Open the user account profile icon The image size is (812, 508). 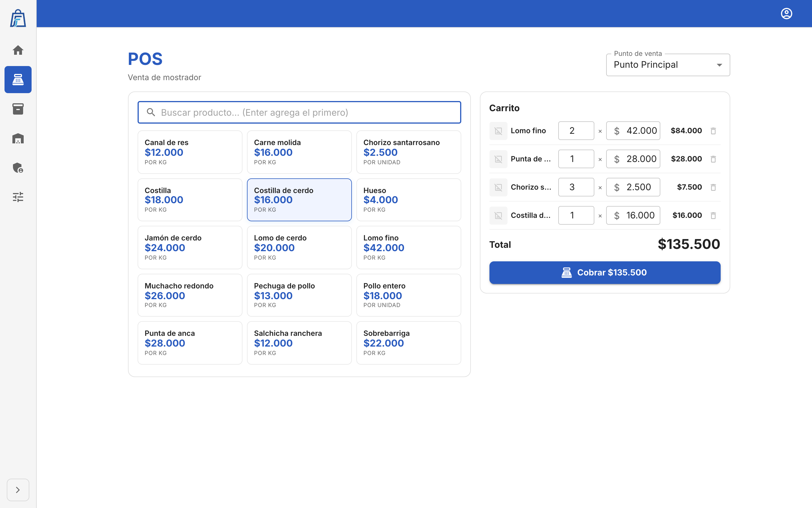(x=786, y=14)
